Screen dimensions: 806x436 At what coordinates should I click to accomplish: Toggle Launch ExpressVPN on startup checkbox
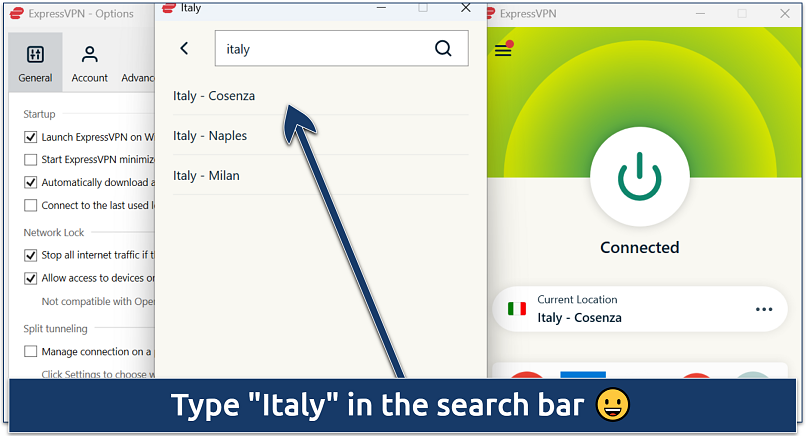[31, 137]
